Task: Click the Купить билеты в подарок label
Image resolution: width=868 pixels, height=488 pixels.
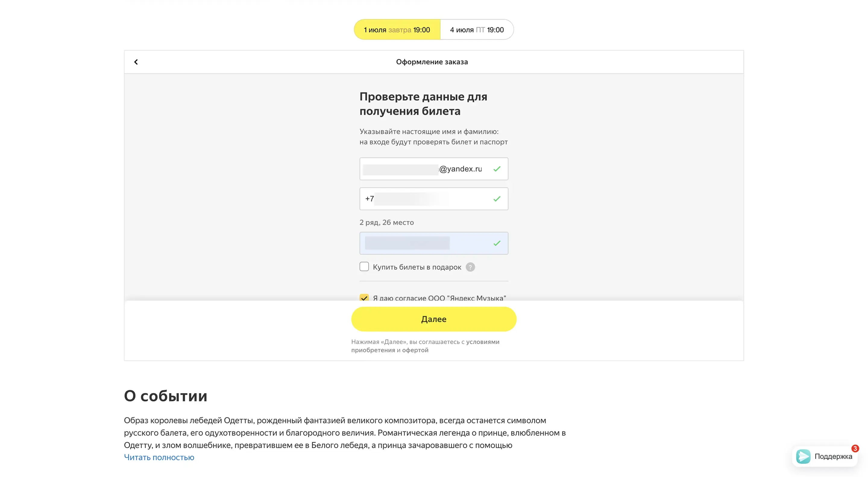Action: point(417,267)
